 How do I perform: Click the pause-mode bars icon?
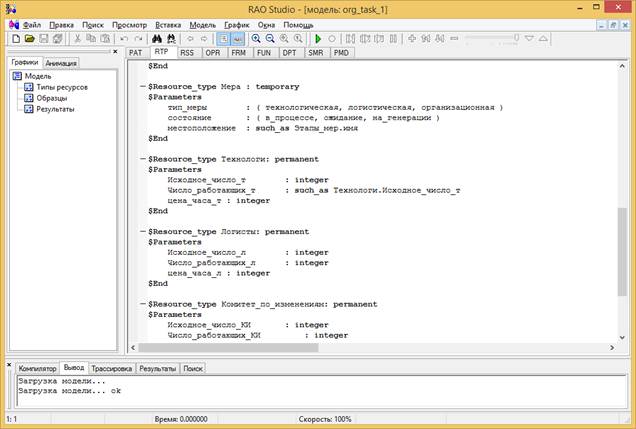click(393, 39)
